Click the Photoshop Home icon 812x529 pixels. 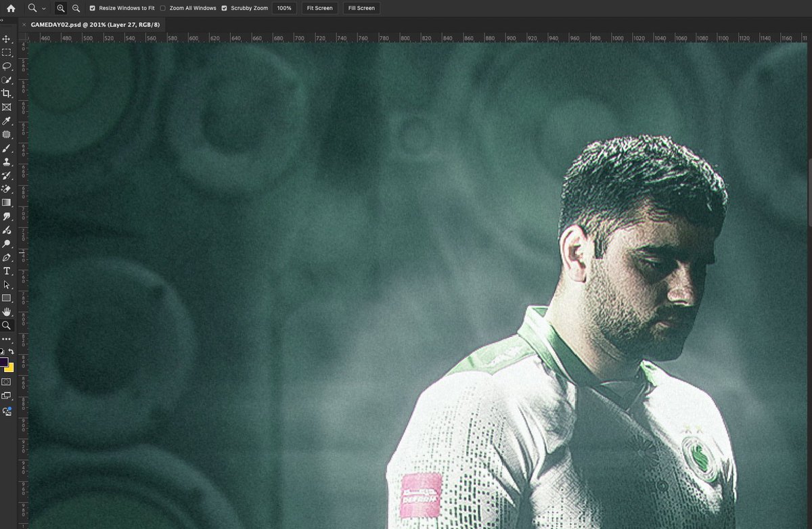click(11, 8)
